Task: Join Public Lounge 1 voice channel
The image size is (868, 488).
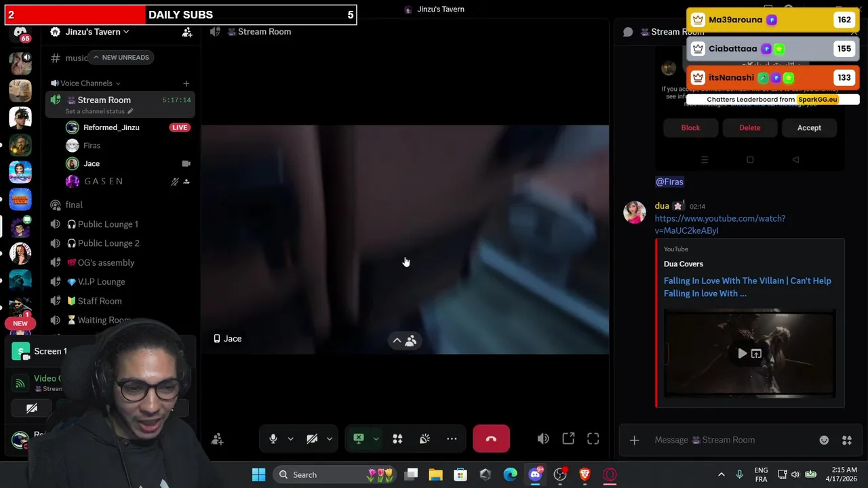Action: (108, 224)
